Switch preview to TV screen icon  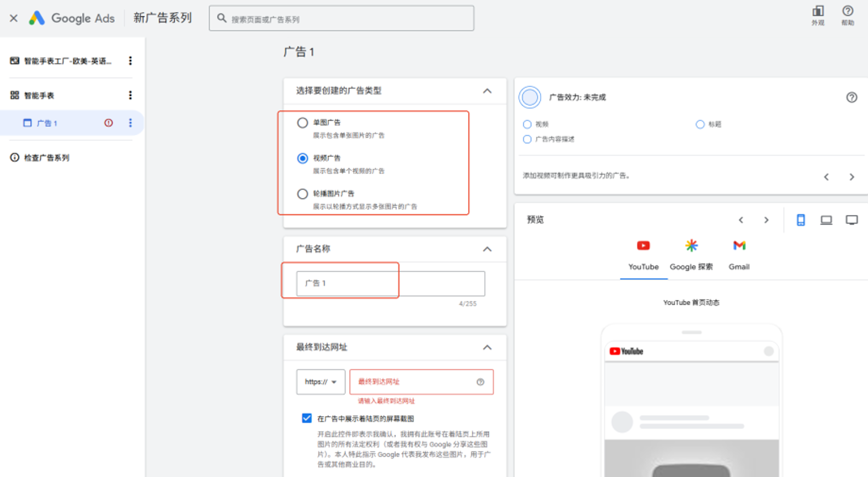pos(852,220)
